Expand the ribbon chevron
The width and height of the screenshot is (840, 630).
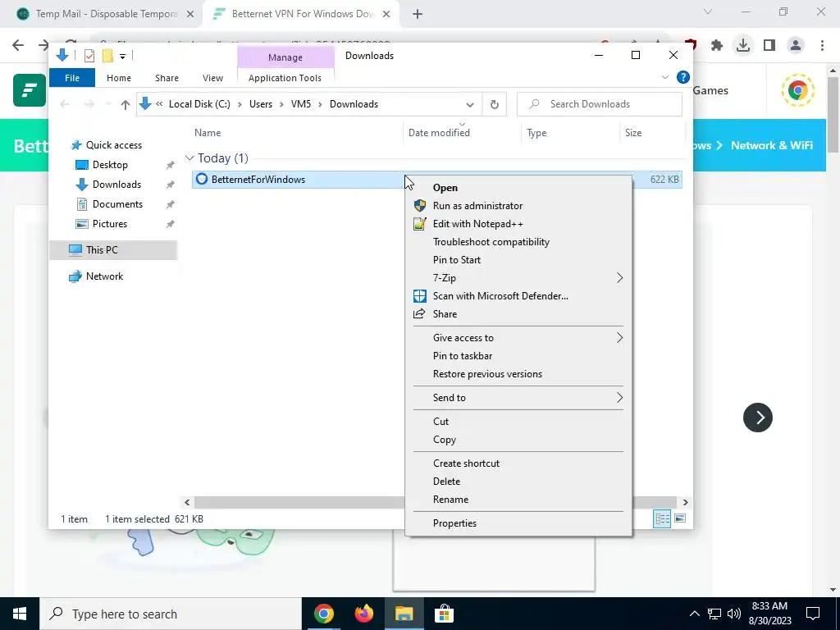pyautogui.click(x=665, y=77)
